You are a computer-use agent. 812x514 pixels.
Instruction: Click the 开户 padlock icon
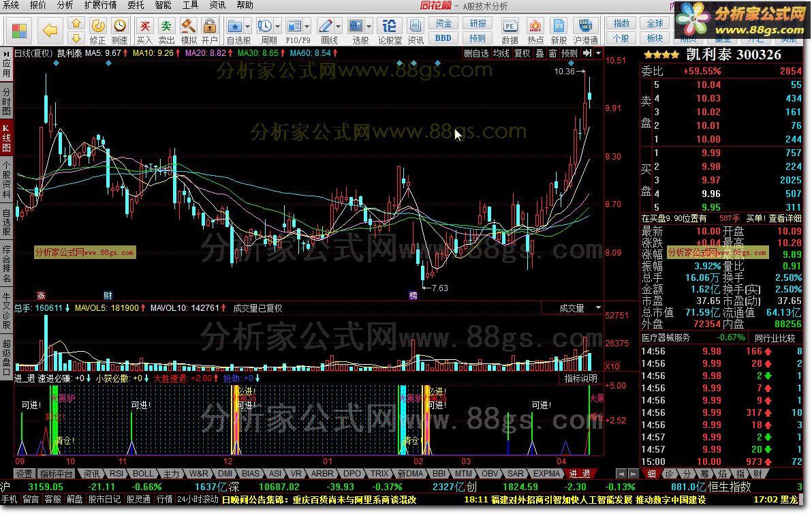pos(210,25)
